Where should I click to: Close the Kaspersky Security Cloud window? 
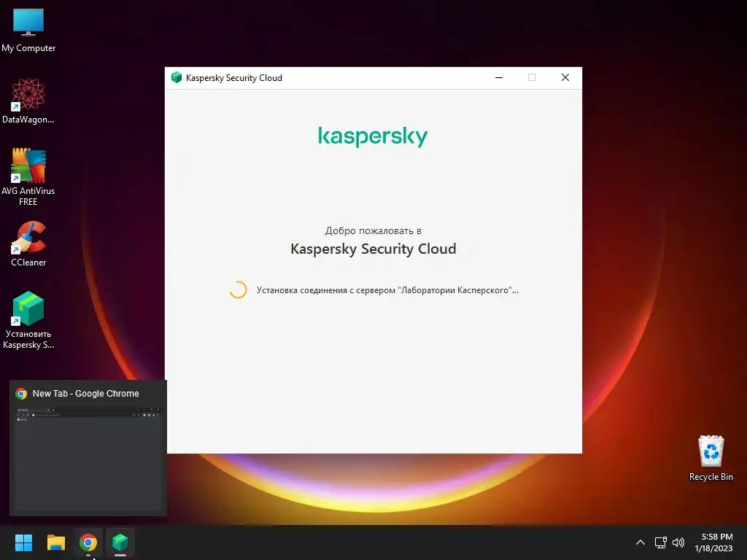point(565,77)
